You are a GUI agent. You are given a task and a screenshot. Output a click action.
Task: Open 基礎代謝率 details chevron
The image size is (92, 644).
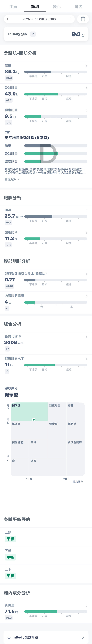[x=86, y=337]
